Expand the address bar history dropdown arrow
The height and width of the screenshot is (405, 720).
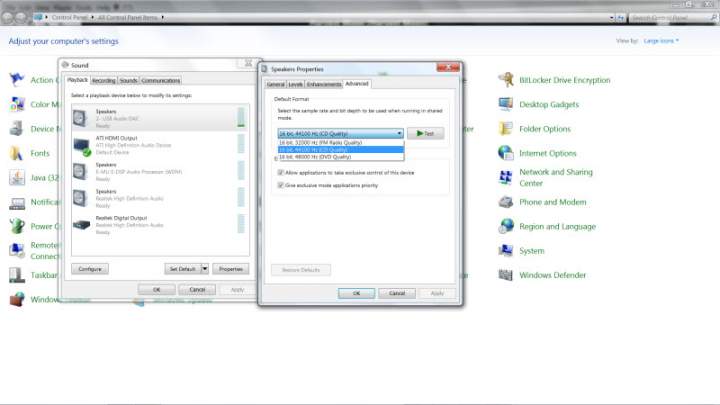point(612,18)
